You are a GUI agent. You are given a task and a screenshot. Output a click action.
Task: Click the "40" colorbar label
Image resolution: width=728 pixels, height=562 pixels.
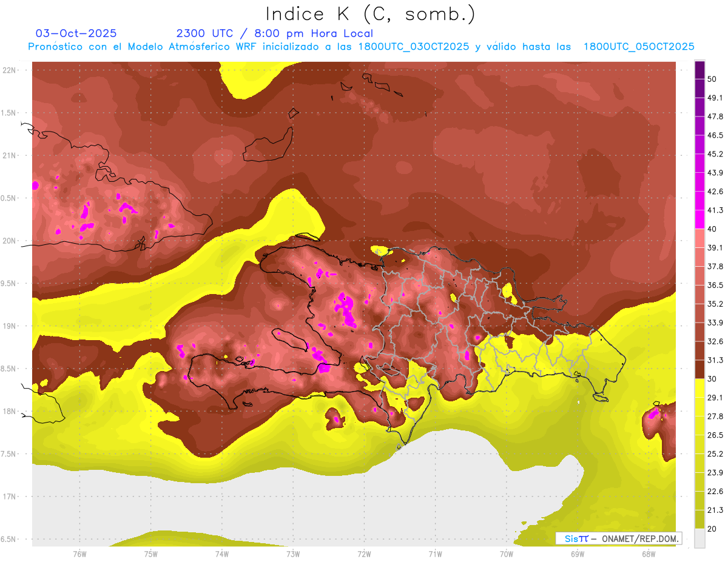pos(713,229)
